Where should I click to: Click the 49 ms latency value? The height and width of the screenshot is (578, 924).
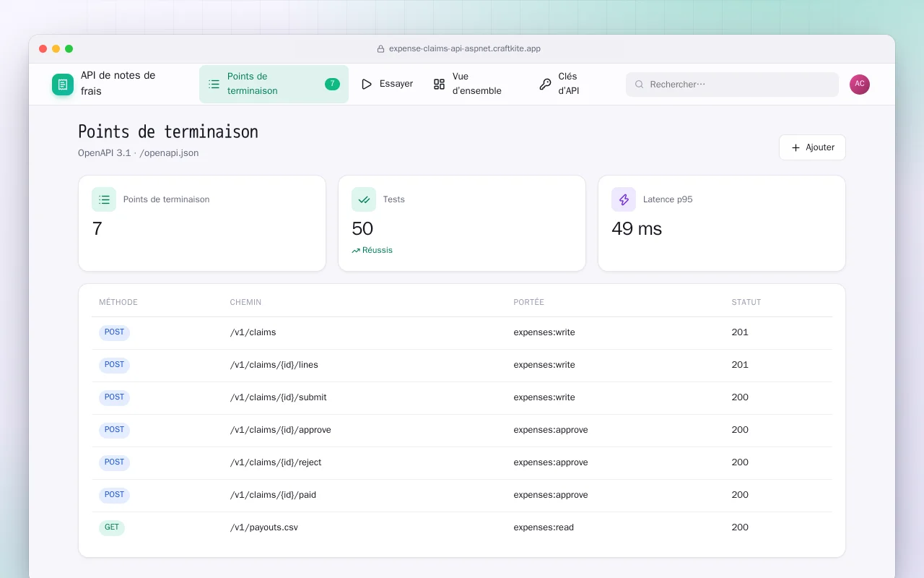[637, 229]
